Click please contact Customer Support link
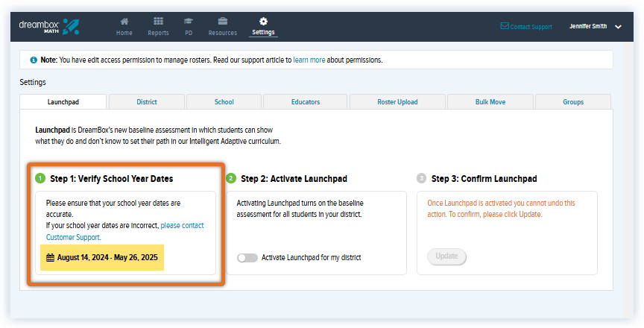This screenshot has height=328, width=644. tap(125, 231)
